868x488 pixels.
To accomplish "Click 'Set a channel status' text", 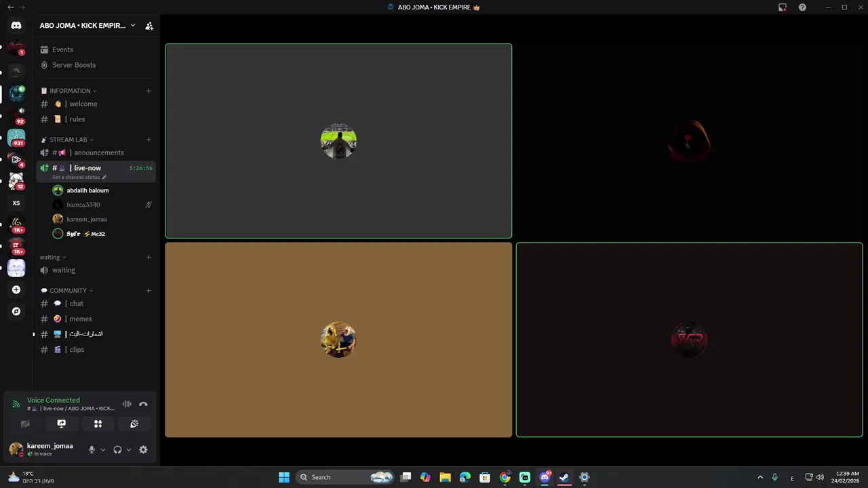I will [x=76, y=178].
